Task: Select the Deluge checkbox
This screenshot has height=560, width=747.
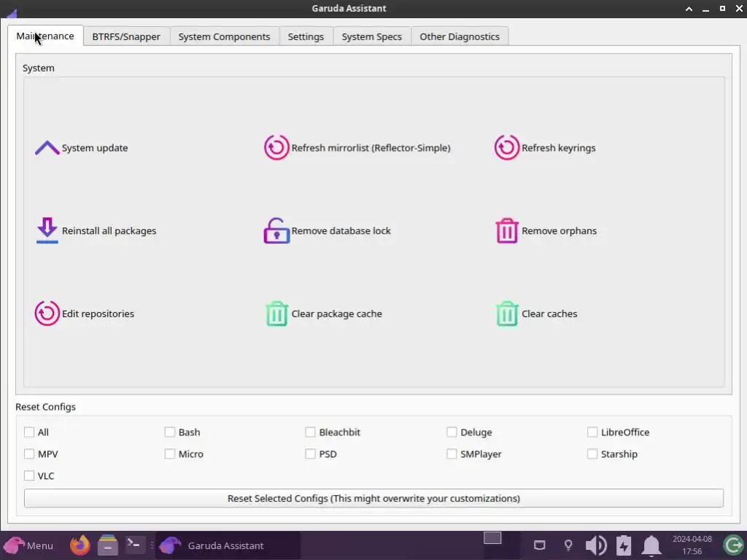Action: pyautogui.click(x=452, y=432)
